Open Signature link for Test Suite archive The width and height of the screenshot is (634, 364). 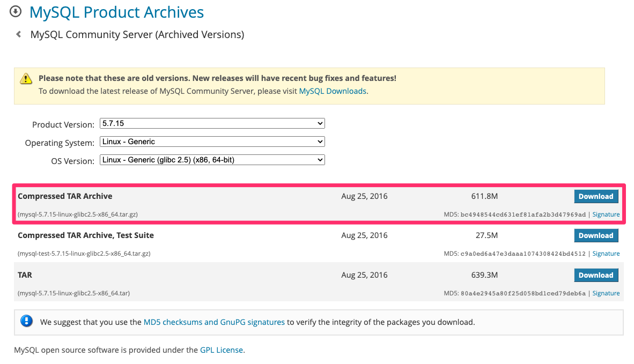[x=606, y=254]
